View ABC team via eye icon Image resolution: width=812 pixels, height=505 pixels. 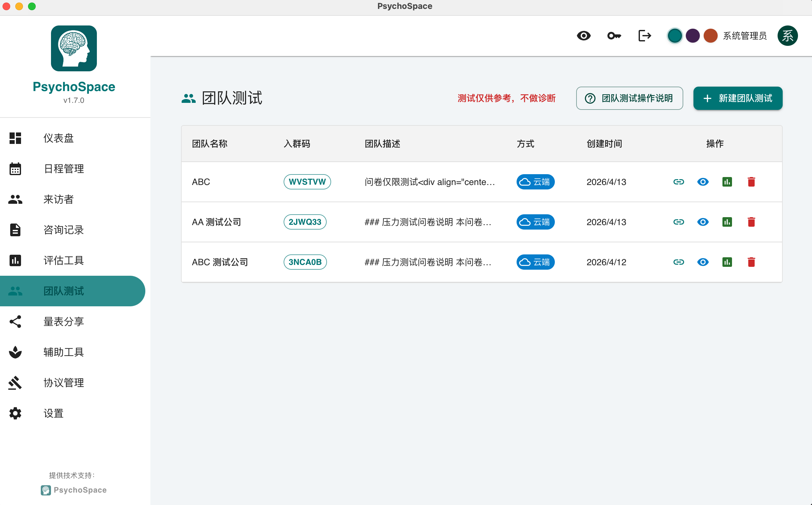(x=703, y=182)
